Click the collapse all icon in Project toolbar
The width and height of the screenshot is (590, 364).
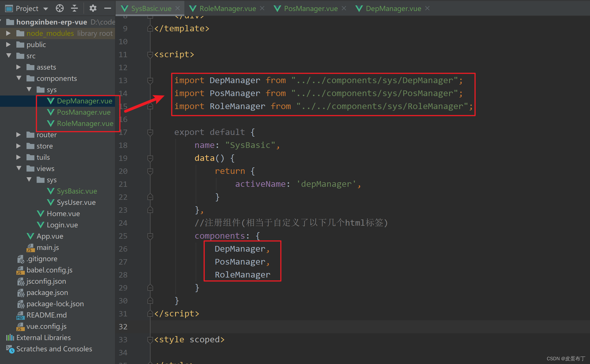(x=74, y=8)
